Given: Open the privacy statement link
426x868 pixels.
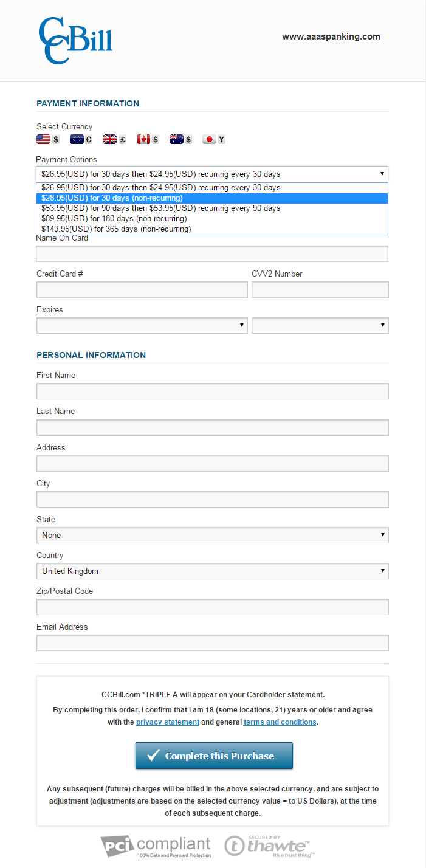Looking at the screenshot, I should tap(168, 722).
